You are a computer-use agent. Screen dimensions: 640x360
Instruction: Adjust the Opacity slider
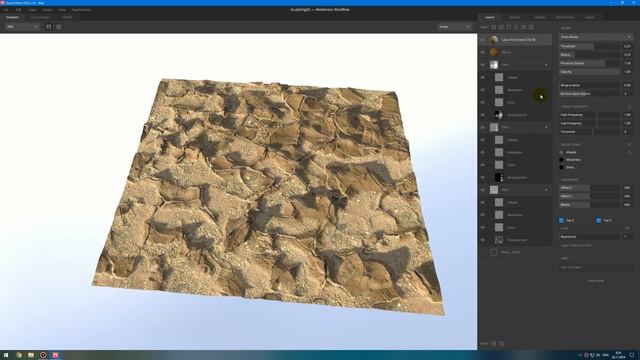coord(590,72)
